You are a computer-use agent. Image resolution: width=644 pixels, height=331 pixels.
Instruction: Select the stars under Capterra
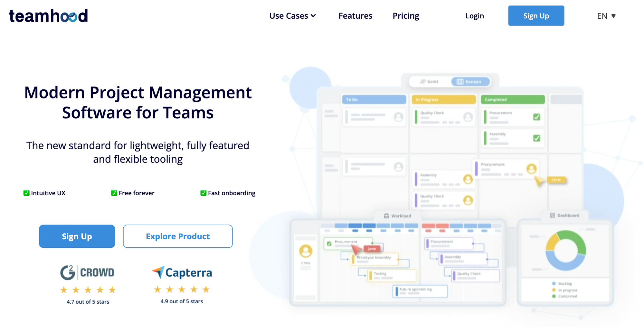pyautogui.click(x=182, y=290)
